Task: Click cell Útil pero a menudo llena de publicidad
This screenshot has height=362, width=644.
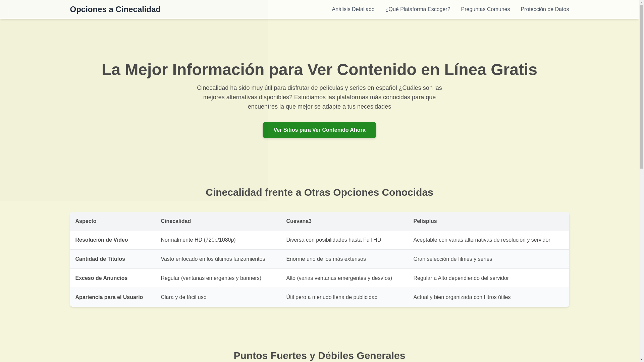Action: click(344, 297)
